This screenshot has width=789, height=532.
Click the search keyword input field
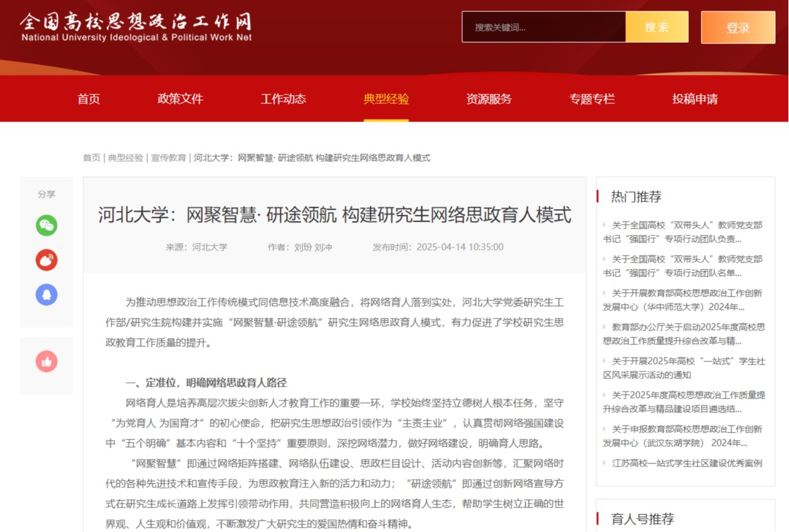pos(543,27)
